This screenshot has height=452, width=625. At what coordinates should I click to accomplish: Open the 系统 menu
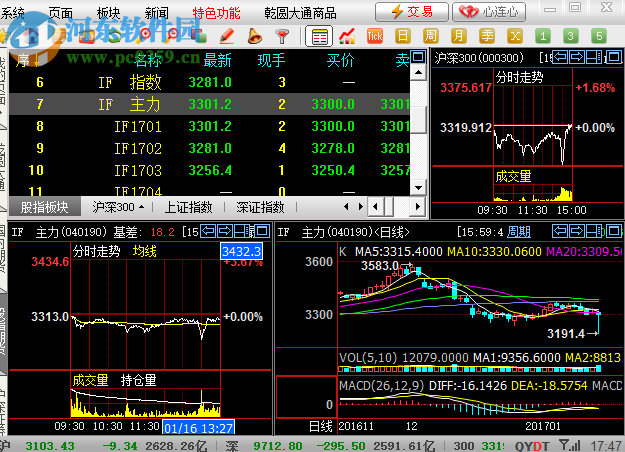12,13
